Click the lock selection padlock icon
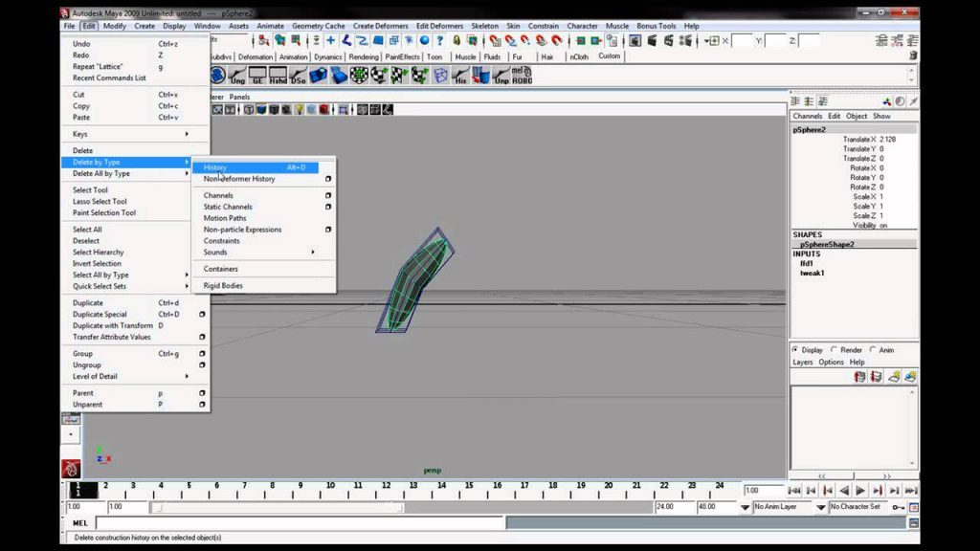The width and height of the screenshot is (980, 551). tap(457, 40)
